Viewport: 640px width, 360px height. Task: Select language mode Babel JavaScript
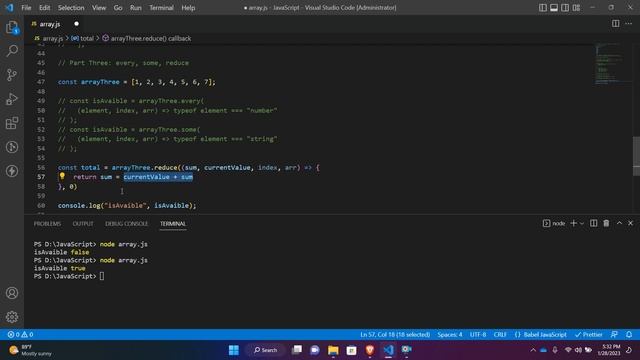540,335
